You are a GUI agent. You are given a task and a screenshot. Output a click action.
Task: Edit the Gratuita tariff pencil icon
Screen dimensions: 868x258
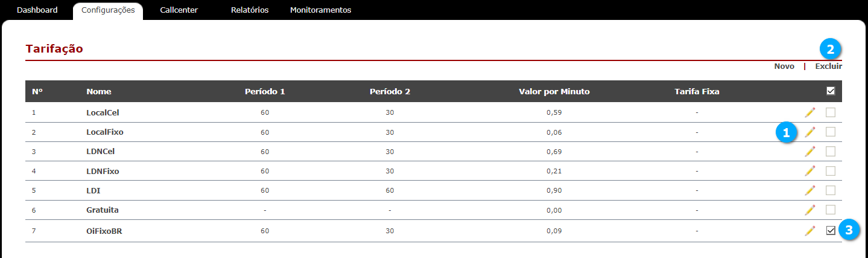coord(810,210)
